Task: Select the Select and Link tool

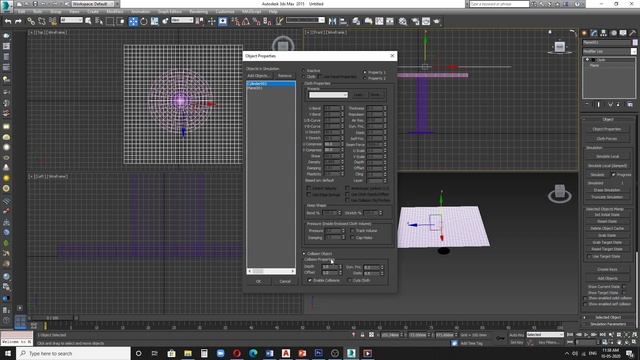Action: click(31, 21)
